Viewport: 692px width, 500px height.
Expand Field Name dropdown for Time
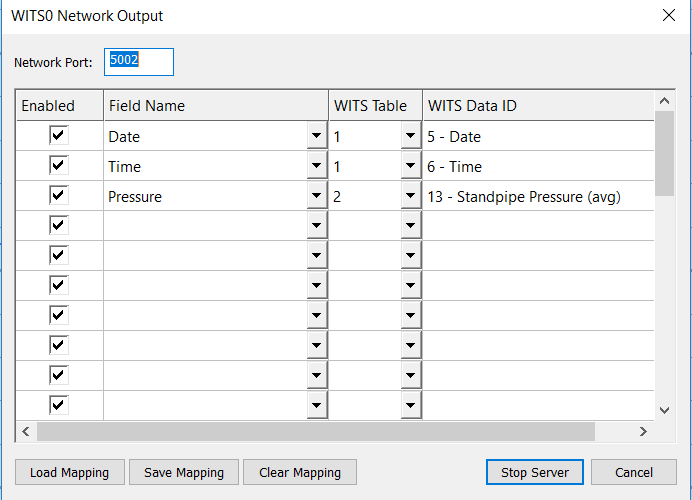coord(316,167)
